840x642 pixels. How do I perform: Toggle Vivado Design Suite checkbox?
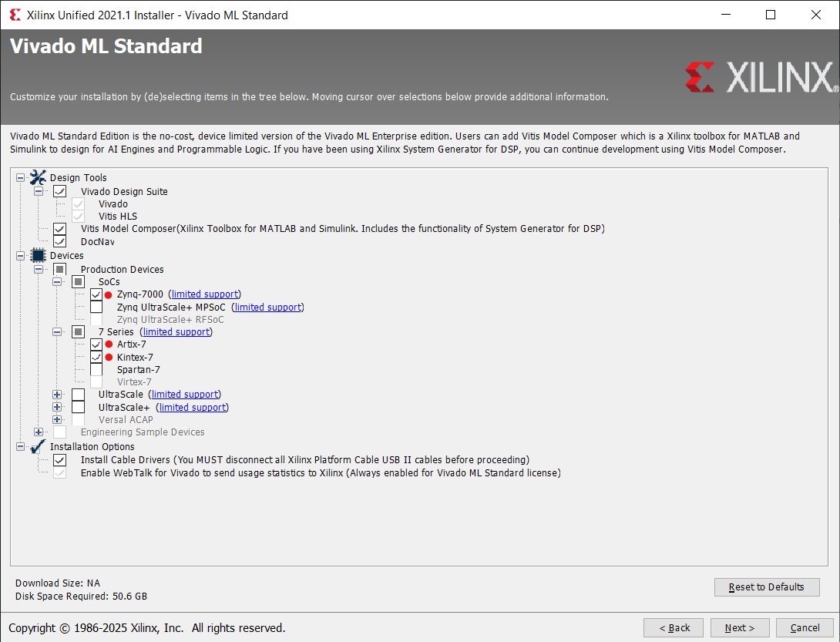click(59, 191)
